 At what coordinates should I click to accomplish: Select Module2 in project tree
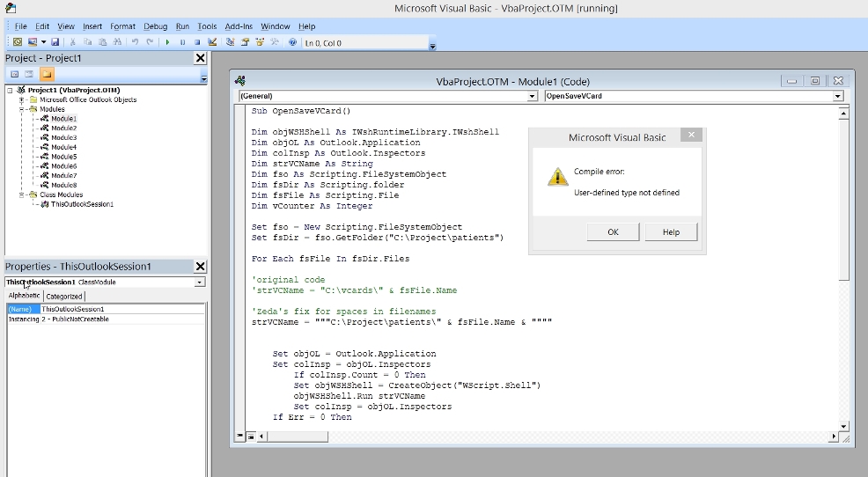coord(63,128)
